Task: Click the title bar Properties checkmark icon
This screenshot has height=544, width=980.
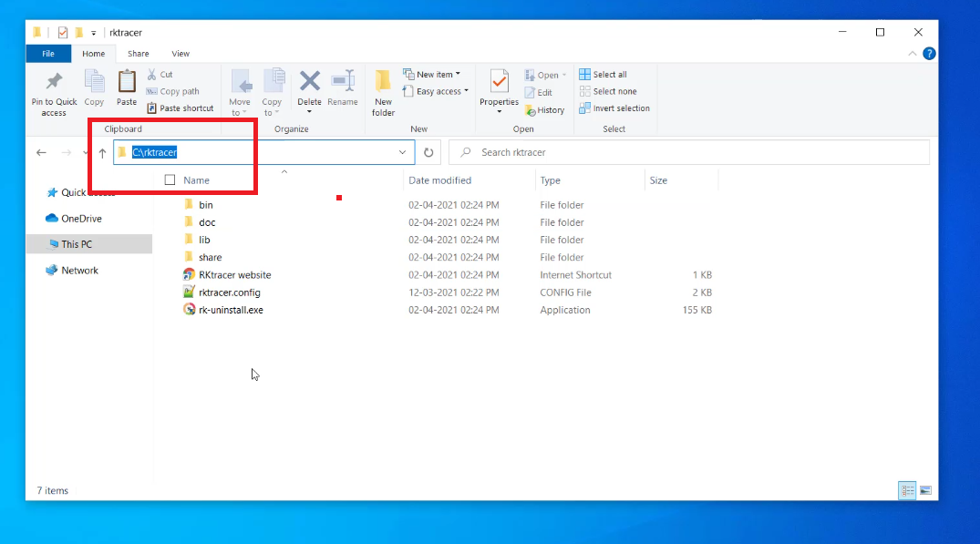Action: pos(63,33)
